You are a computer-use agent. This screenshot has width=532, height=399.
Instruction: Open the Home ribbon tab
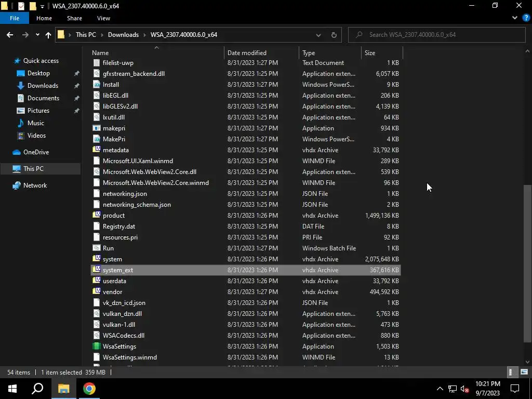[x=44, y=18]
